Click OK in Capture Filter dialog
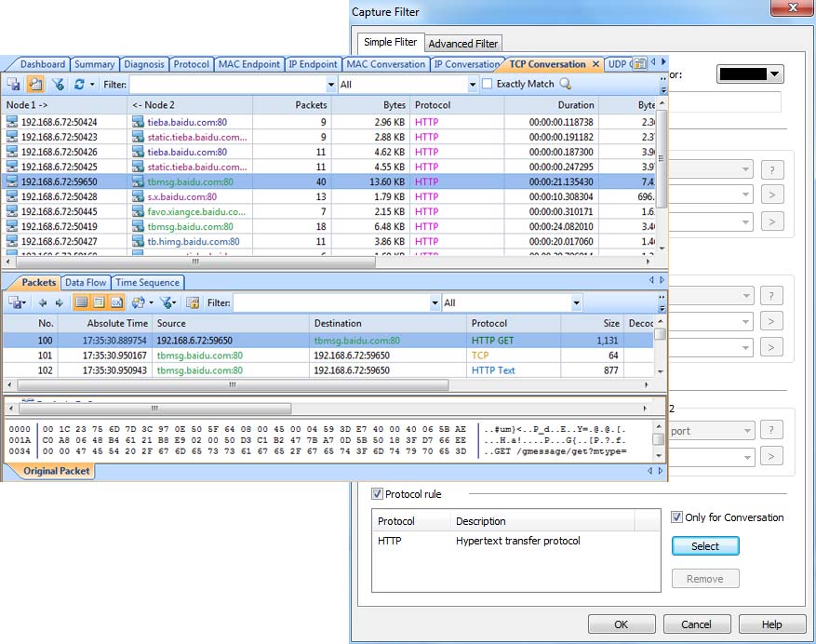816x644 pixels. tap(622, 624)
